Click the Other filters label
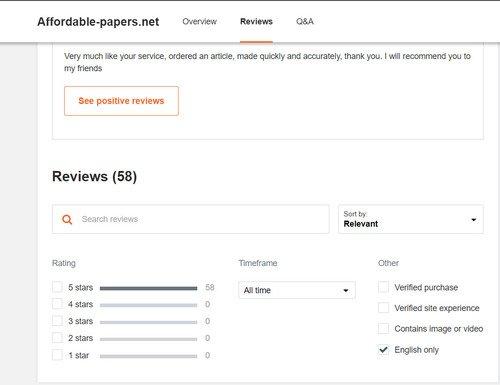Viewport: 500px width, 385px height. point(388,263)
